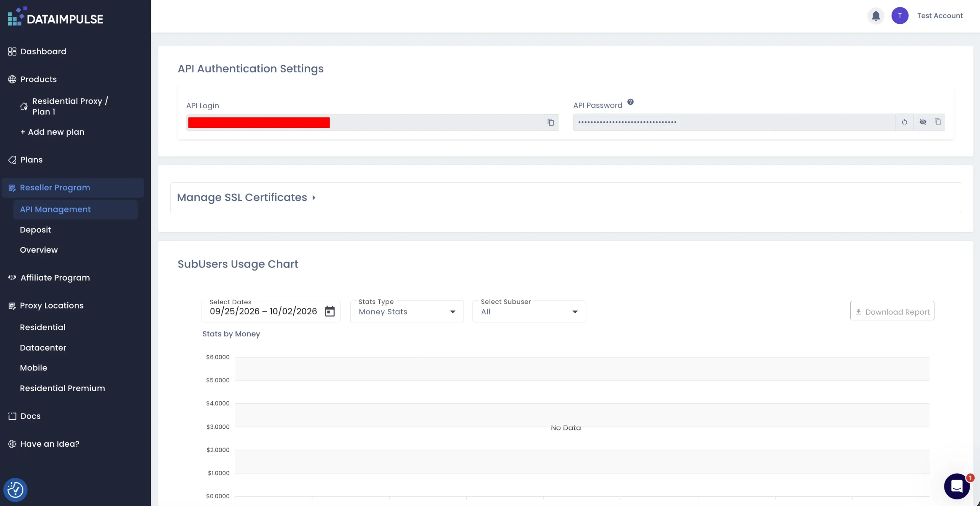The height and width of the screenshot is (506, 980).
Task: Copy the API Login value
Action: coord(550,122)
